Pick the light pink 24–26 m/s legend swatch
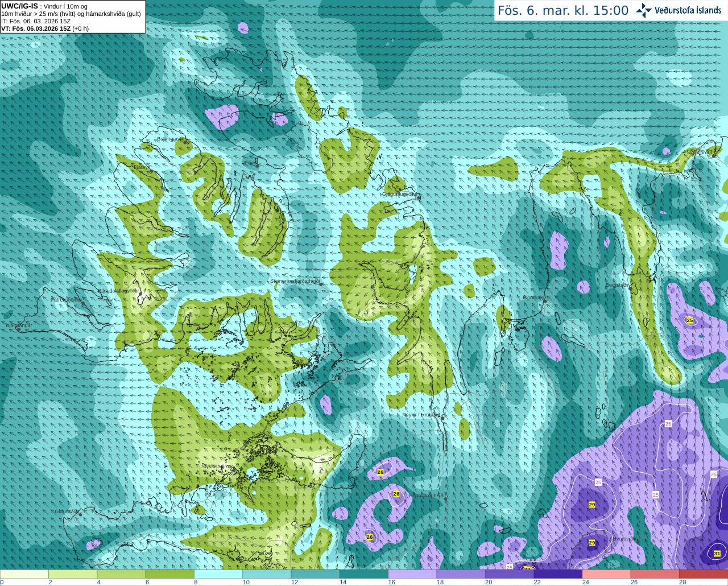728x586 pixels. (607, 574)
